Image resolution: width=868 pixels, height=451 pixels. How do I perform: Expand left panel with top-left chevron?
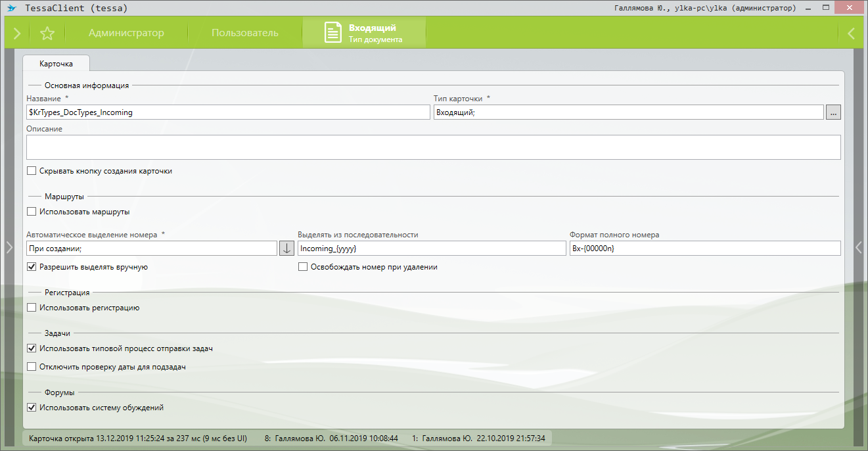(x=16, y=34)
